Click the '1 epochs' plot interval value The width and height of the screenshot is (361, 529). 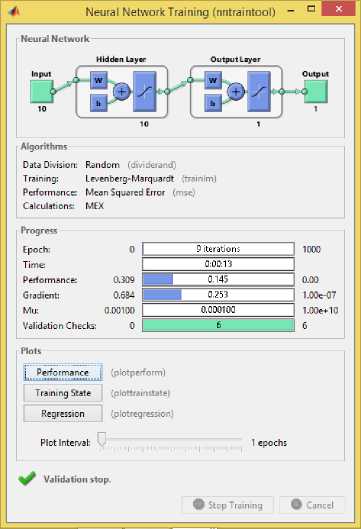point(269,443)
